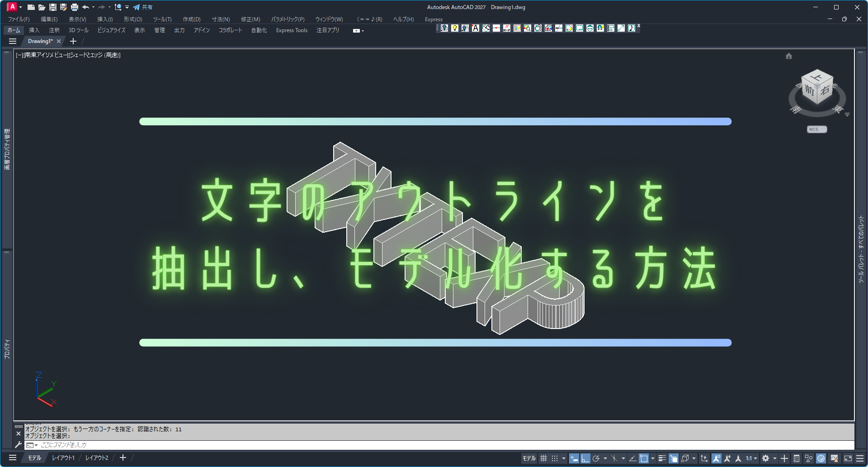Click the Home icon above the ViewCube

tap(789, 56)
